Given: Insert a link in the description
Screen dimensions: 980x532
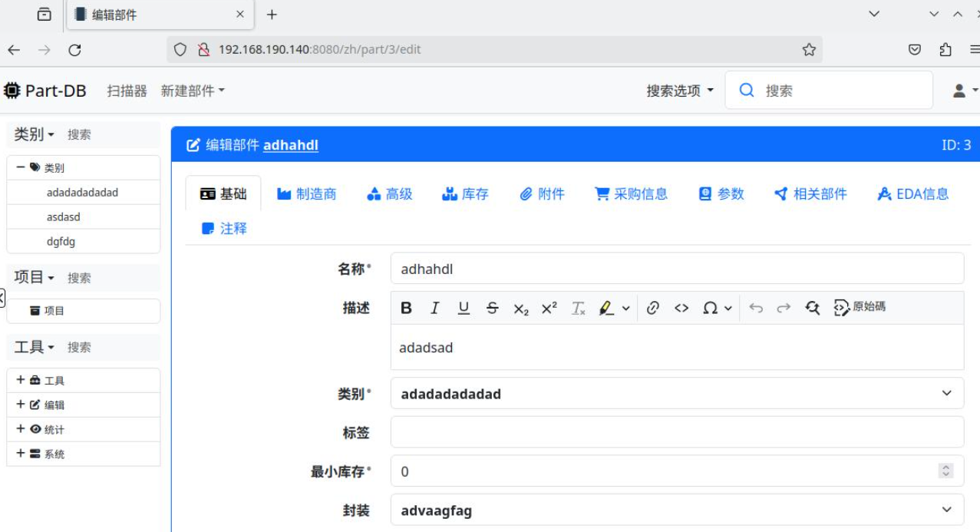Looking at the screenshot, I should (x=653, y=308).
